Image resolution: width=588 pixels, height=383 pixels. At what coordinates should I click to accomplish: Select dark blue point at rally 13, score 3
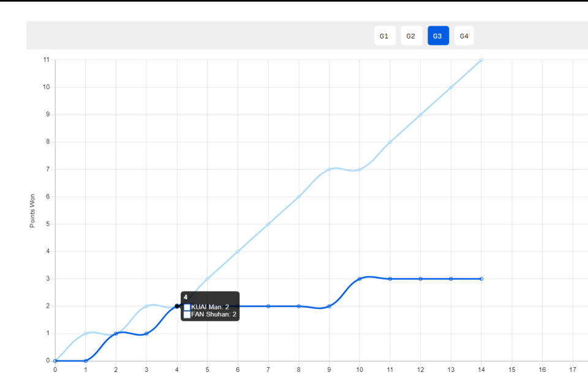click(451, 279)
